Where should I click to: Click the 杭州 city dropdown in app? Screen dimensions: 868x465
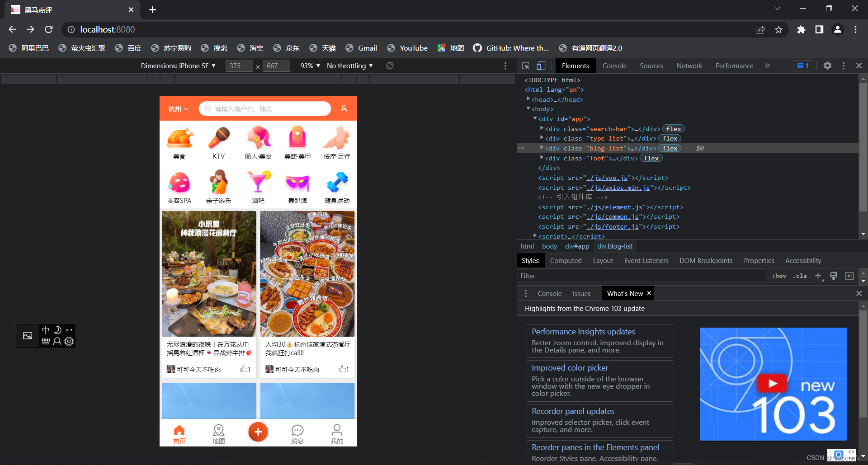pos(178,109)
